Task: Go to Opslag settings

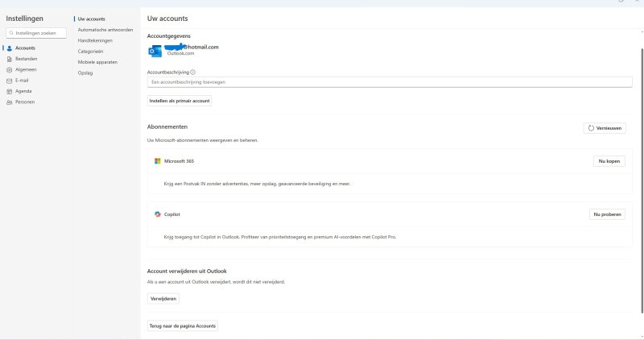Action: pos(85,73)
